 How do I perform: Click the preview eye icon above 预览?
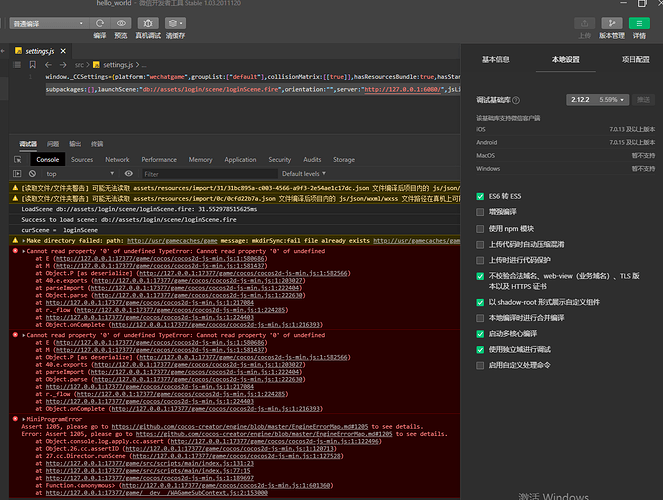[121, 23]
